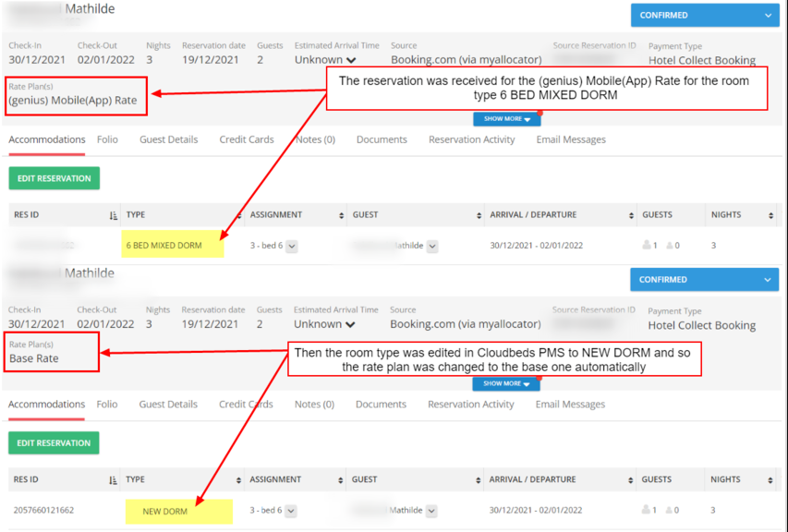Open CONFIRMED status dropdown for the Mobile(App) Rate reservation
Screen dimensions: 788x532
[x=767, y=16]
